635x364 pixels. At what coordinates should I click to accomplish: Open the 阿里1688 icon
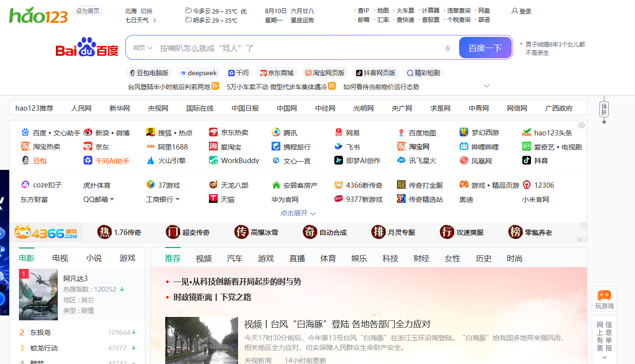(x=151, y=147)
